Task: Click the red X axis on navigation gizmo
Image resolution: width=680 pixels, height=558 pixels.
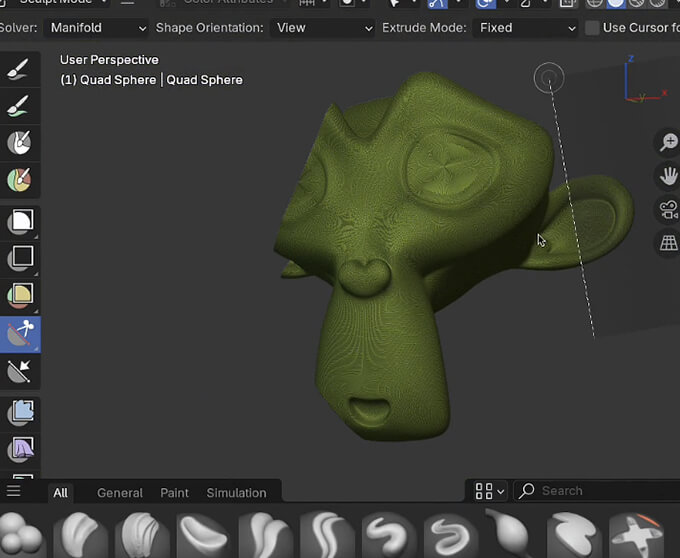Action: click(664, 92)
